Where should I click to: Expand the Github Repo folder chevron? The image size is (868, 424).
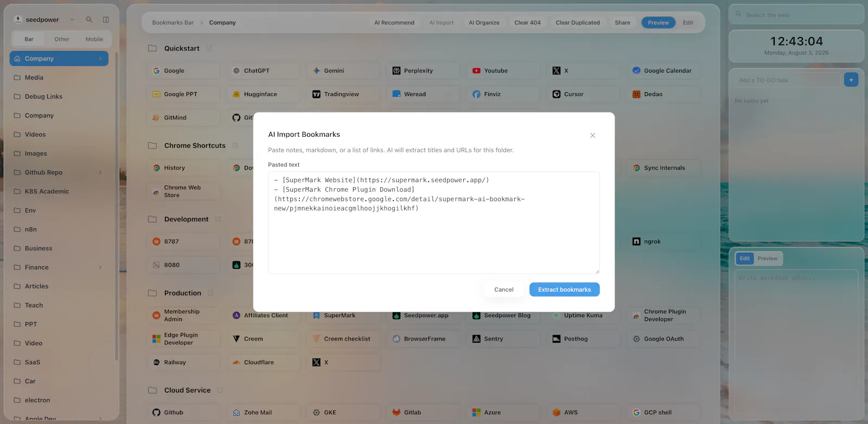click(x=100, y=172)
